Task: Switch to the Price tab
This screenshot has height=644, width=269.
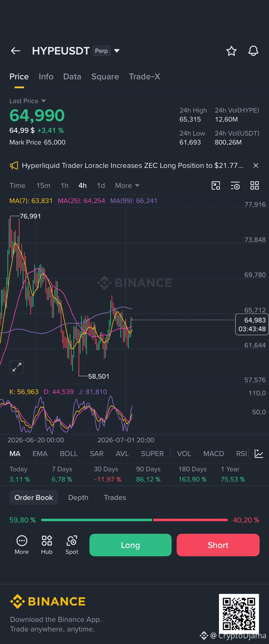Action: tap(19, 76)
